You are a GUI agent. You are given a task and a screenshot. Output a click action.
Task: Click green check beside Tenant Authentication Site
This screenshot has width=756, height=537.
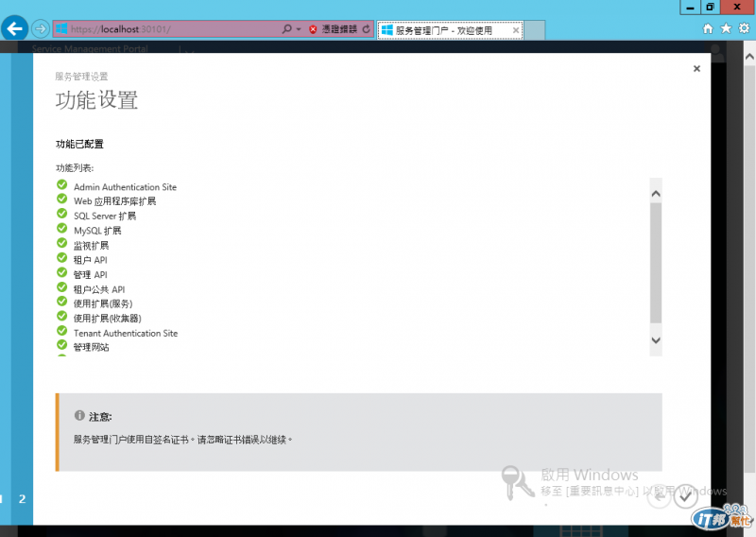coord(61,331)
